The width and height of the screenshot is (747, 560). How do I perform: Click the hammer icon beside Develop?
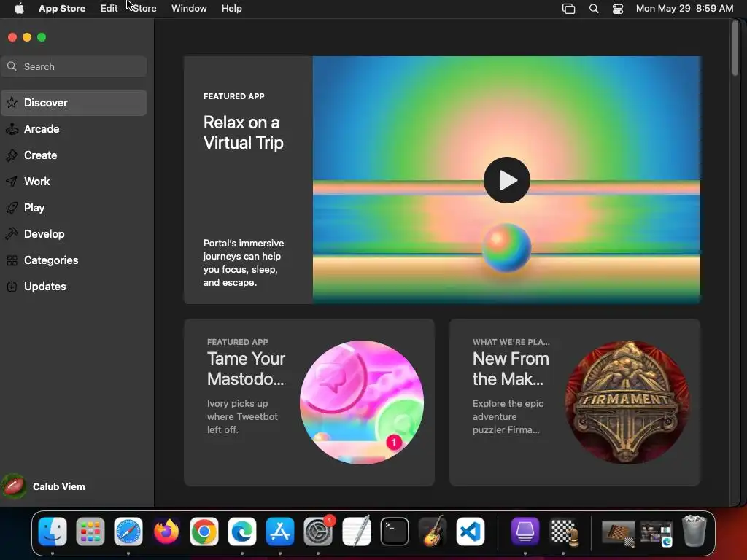pos(12,233)
